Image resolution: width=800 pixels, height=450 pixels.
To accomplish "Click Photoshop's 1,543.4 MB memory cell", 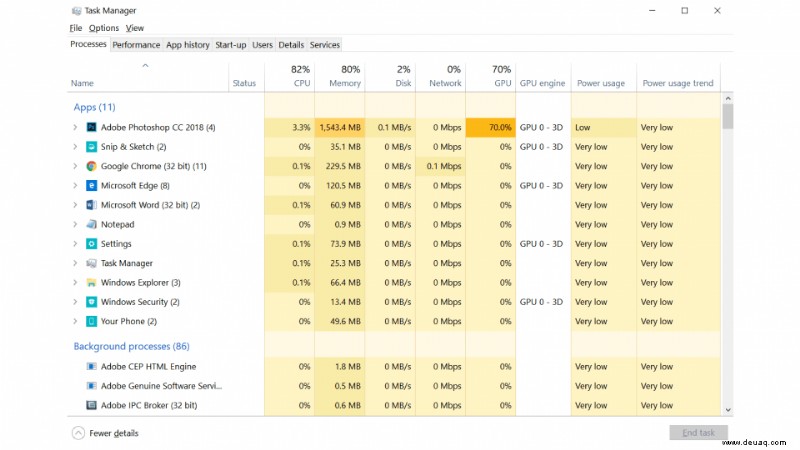I will tap(340, 127).
